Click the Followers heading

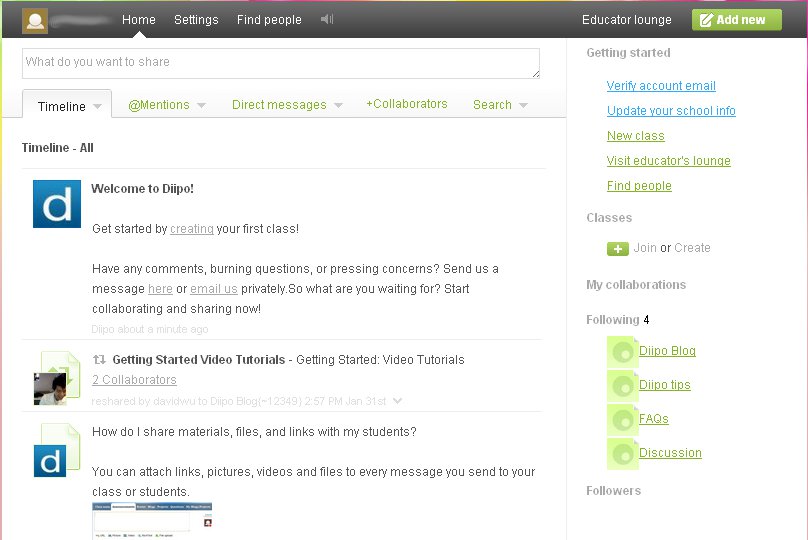point(613,491)
